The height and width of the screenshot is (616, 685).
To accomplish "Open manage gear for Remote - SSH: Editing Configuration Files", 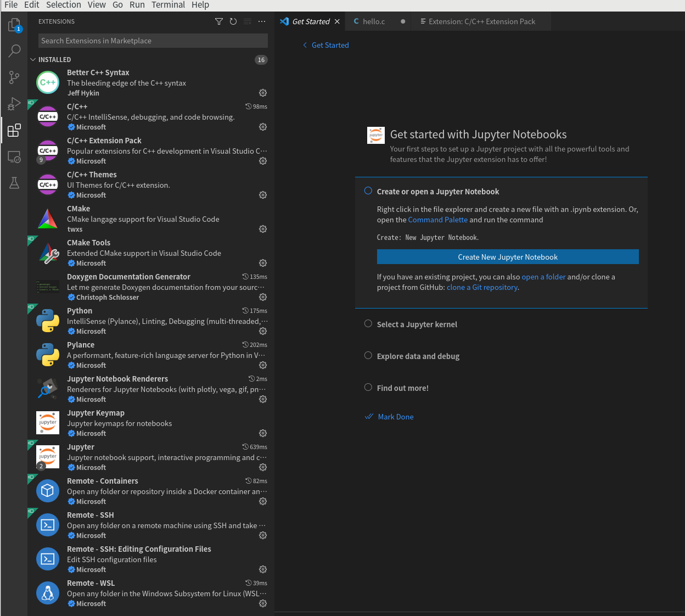I will tap(263, 569).
